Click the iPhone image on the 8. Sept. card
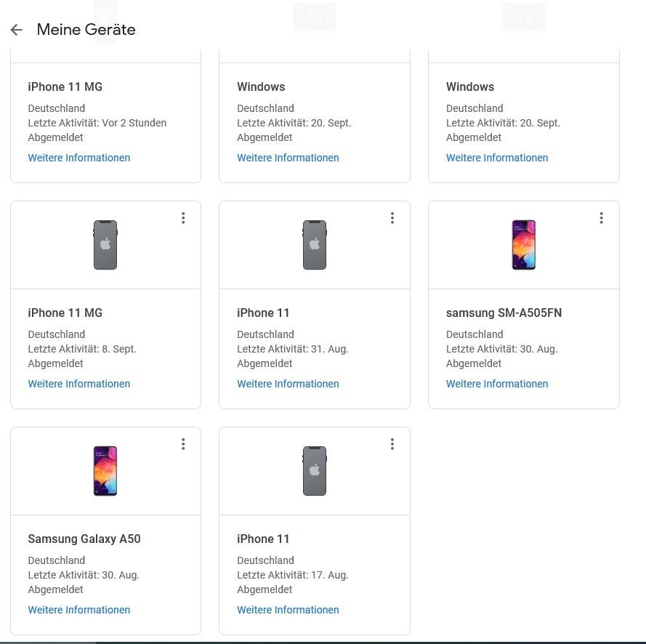This screenshot has height=644, width=646. (x=105, y=245)
